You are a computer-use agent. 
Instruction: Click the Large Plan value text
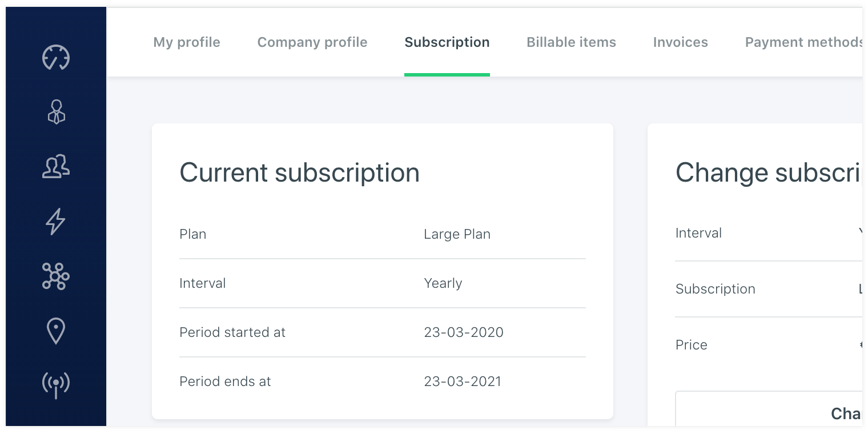457,234
